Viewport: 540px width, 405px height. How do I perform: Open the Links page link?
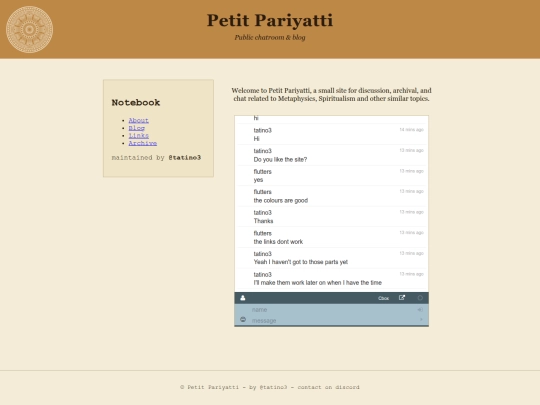[138, 135]
